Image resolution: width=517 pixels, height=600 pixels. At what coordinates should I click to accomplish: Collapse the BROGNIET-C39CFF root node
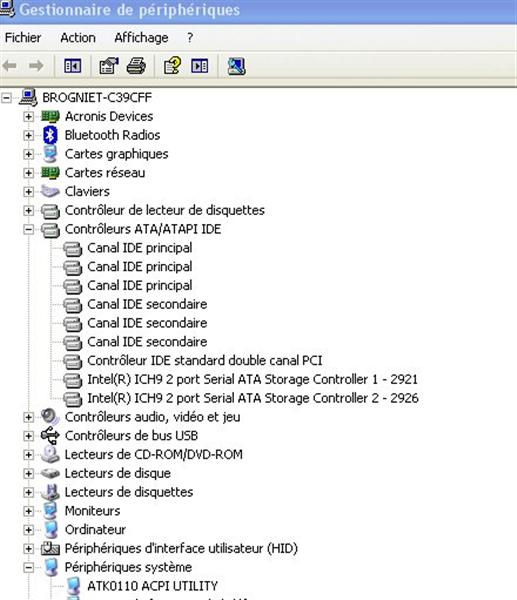(6, 98)
